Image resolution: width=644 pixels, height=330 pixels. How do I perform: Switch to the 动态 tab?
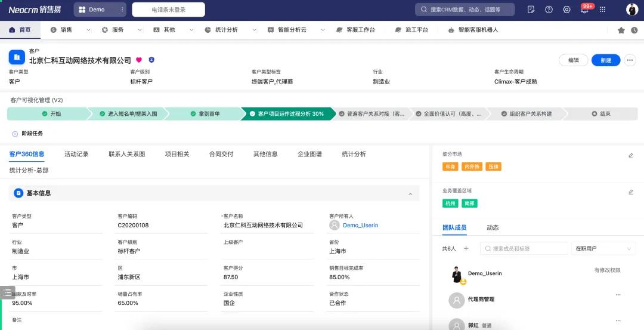click(493, 227)
